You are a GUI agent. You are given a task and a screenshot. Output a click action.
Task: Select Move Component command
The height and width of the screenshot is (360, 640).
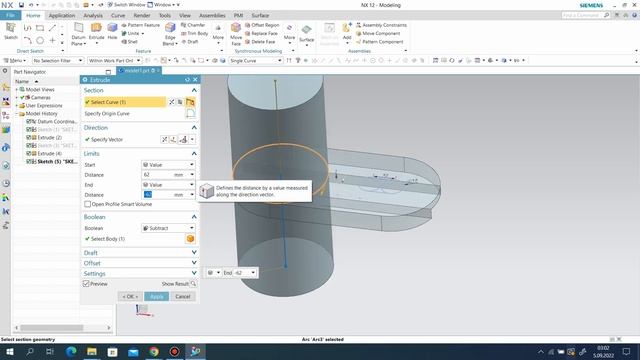coord(378,33)
